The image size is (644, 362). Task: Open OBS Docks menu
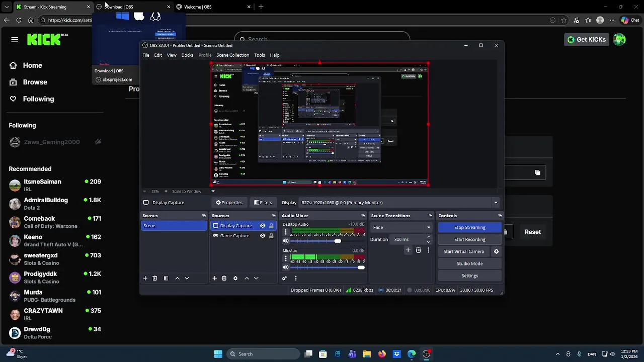pos(187,55)
